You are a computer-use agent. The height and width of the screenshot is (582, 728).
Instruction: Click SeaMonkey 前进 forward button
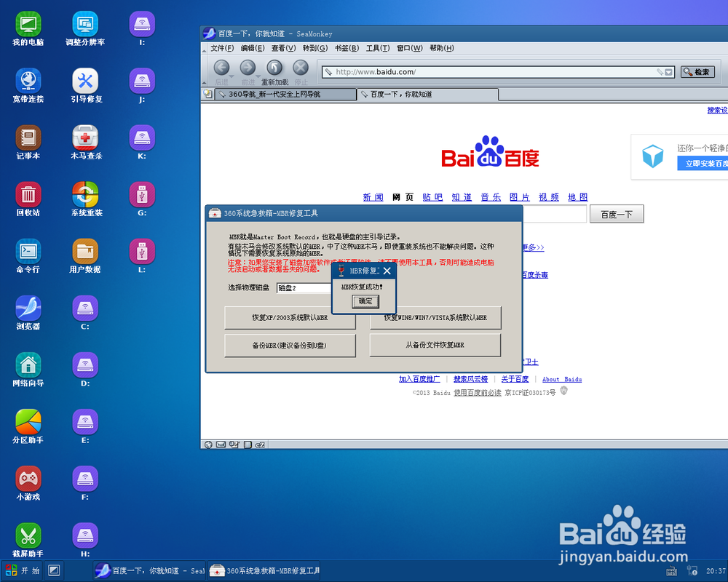[x=248, y=72]
